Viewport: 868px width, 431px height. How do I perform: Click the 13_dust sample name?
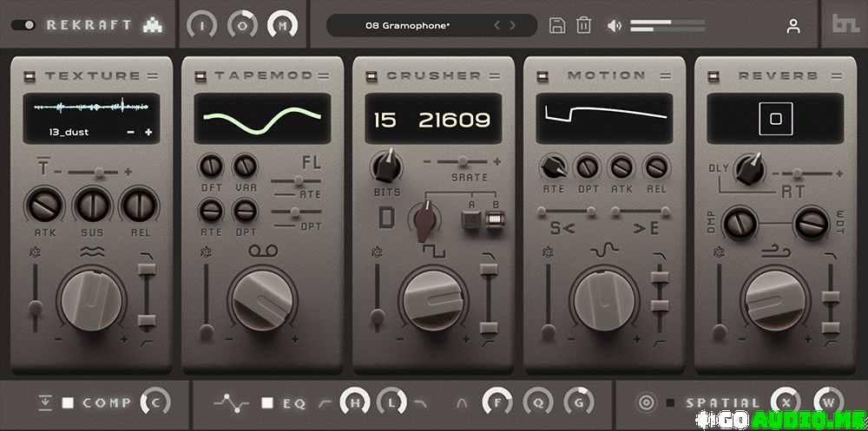68,132
